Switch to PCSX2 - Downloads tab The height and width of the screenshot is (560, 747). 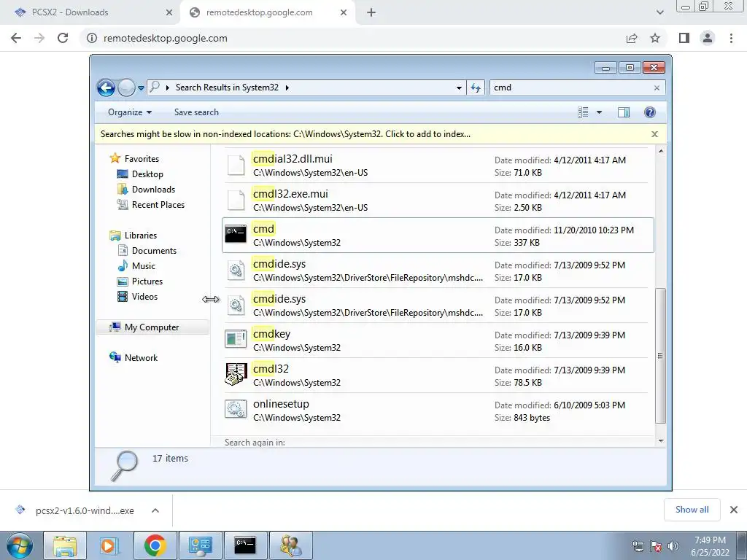tap(88, 12)
